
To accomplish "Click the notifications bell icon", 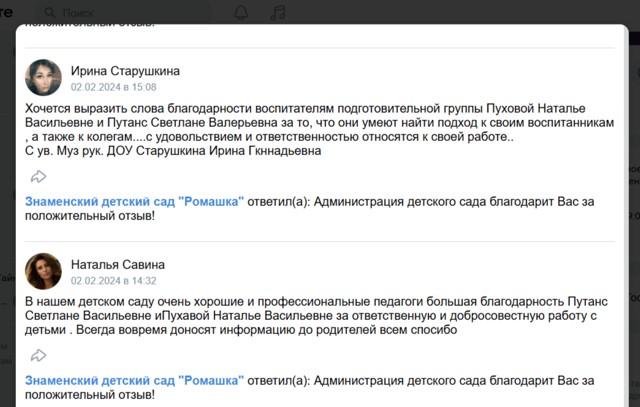I will [x=241, y=12].
